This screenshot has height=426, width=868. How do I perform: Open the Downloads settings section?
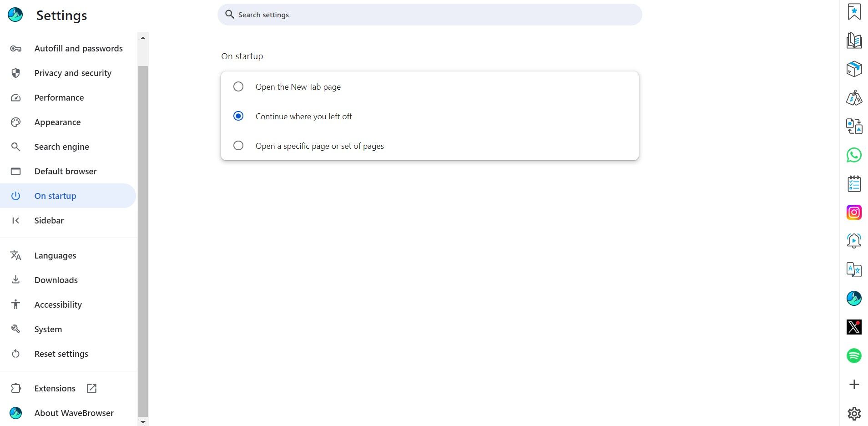coord(56,280)
